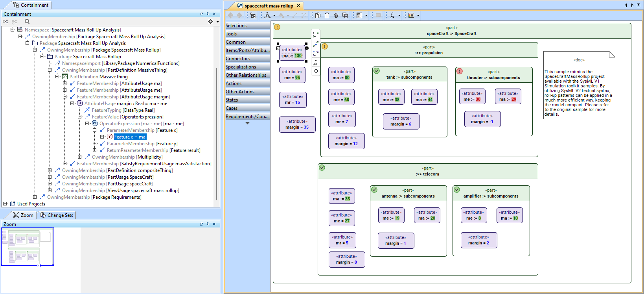Open the layout dropdown arrow in diagram toolbar
The width and height of the screenshot is (644, 294).
click(x=274, y=16)
